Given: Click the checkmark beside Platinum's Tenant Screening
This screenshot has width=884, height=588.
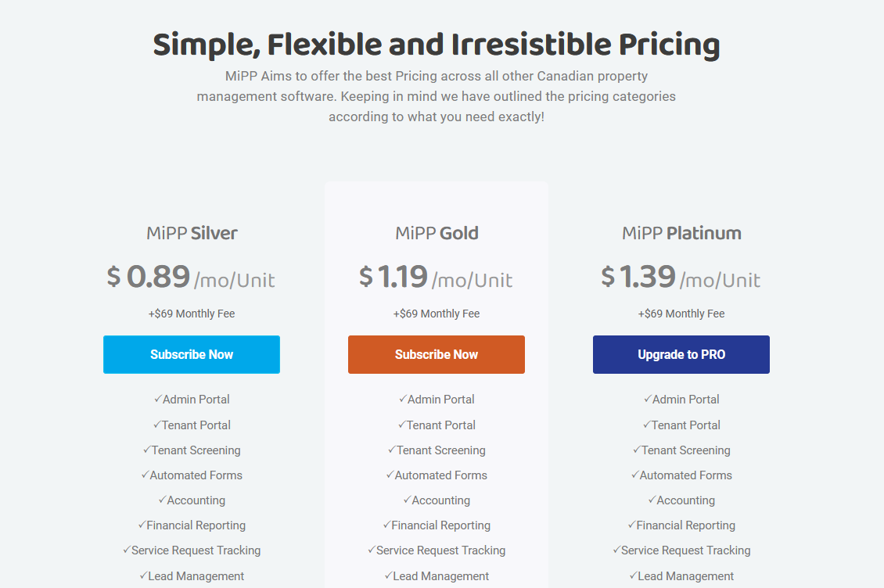Looking at the screenshot, I should pos(634,450).
